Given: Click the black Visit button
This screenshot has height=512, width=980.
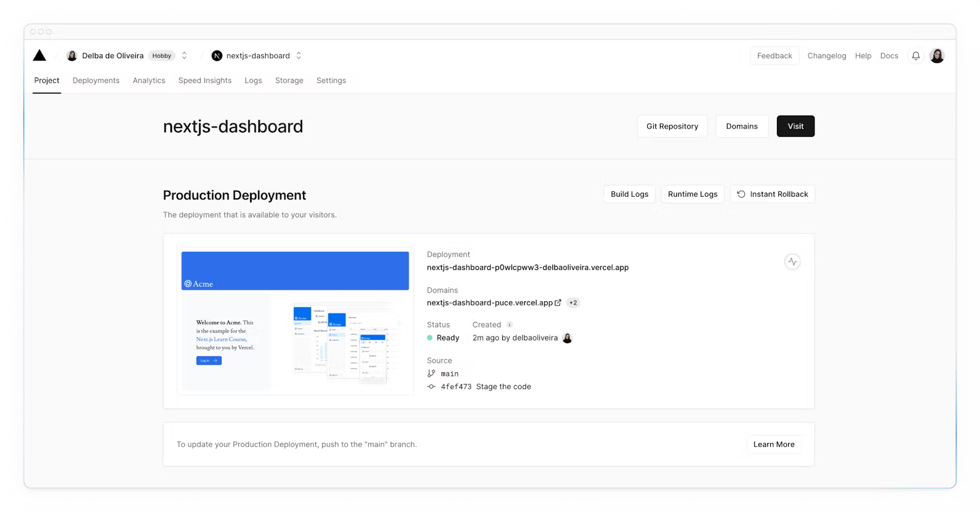Looking at the screenshot, I should coord(795,126).
